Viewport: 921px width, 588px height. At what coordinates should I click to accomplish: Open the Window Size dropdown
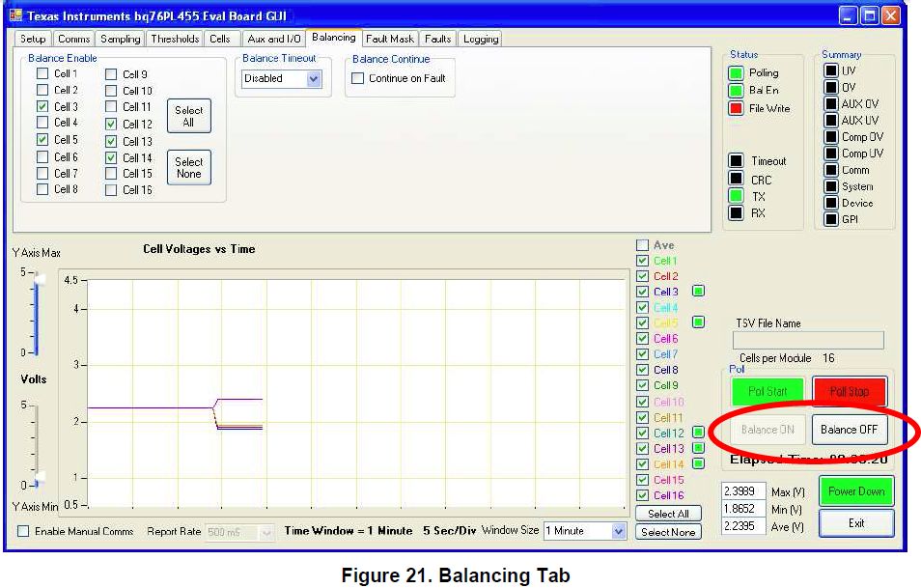pos(619,531)
